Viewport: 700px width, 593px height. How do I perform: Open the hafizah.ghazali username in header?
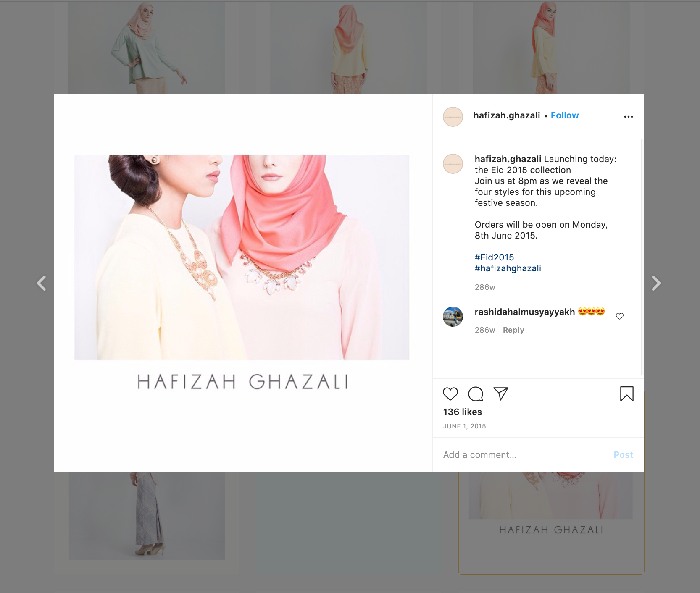pos(507,115)
